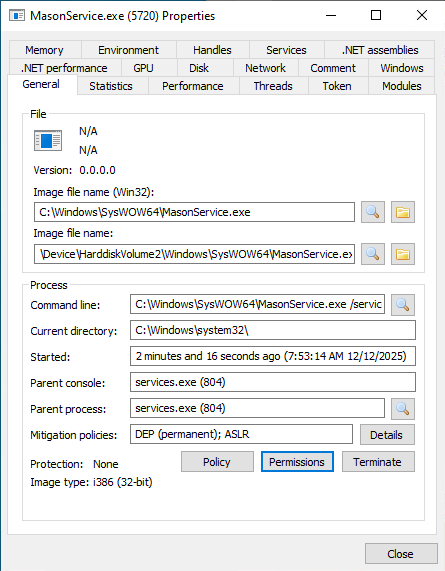Viewport: 445px width, 571px height.
Task: Click the Version 0.0.0.0 value
Action: [x=97, y=170]
